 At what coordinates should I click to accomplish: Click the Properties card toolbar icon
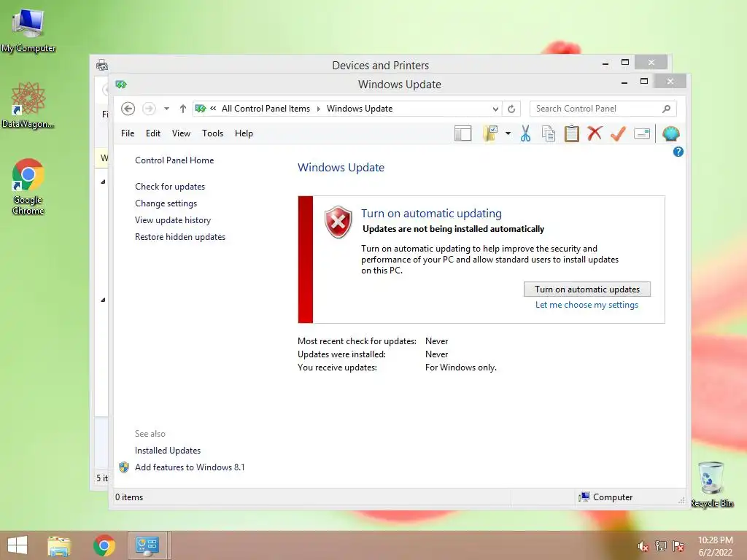(642, 134)
